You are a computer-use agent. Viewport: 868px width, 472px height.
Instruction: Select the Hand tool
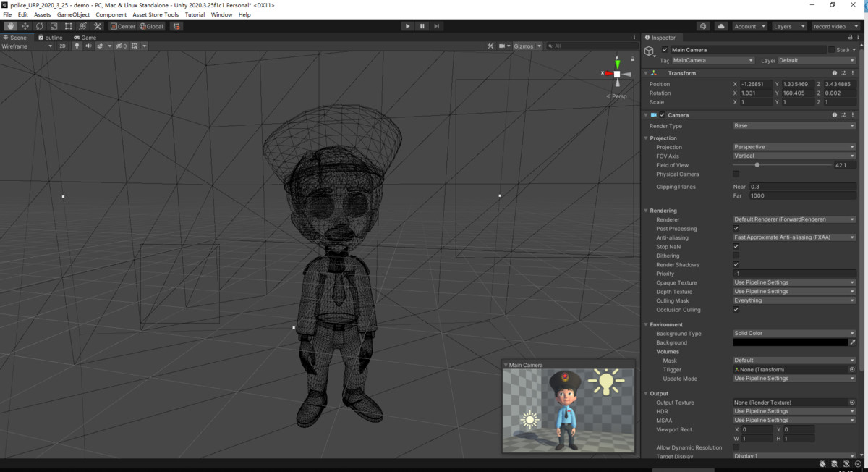tap(11, 26)
